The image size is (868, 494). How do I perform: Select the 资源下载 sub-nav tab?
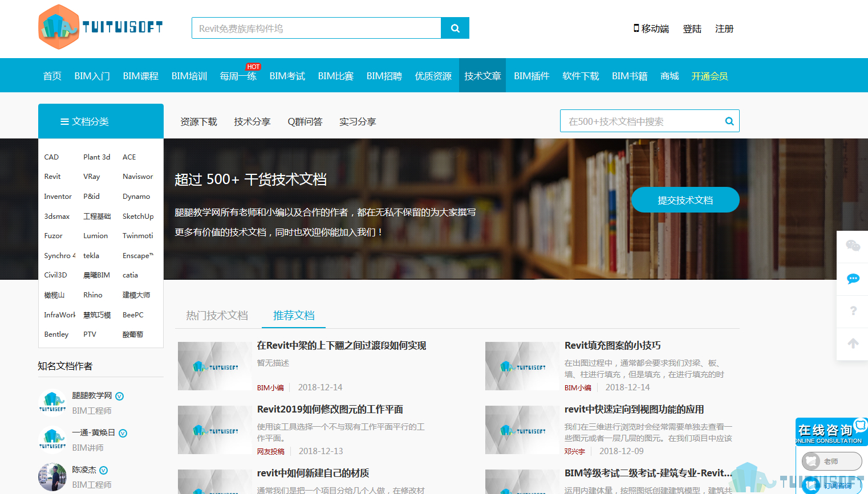tap(198, 121)
